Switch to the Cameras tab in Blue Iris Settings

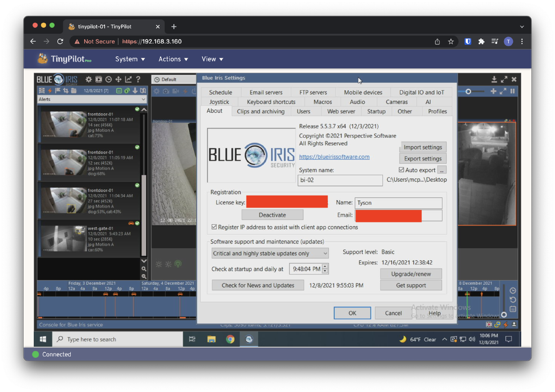396,102
